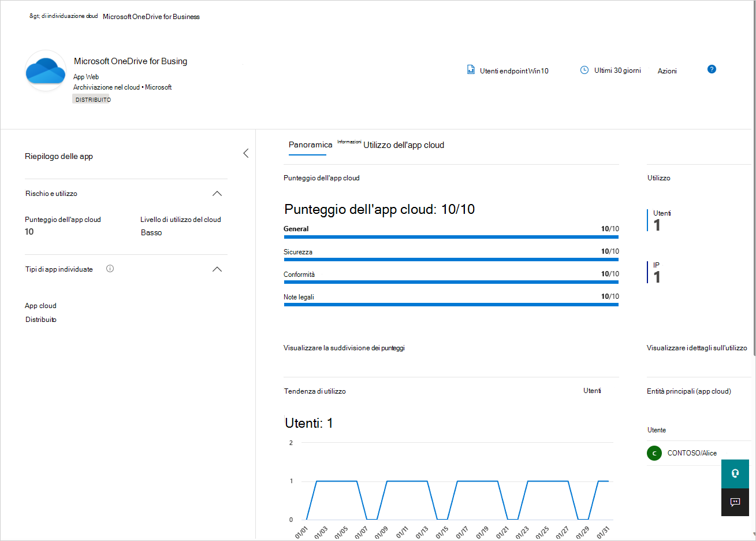Click the IP count of 1
The height and width of the screenshot is (541, 756).
pos(657,277)
